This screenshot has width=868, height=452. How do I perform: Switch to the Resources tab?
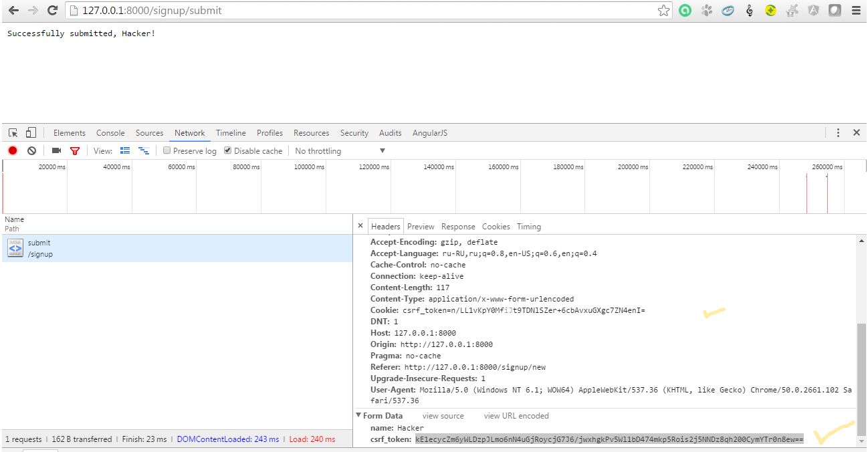312,132
